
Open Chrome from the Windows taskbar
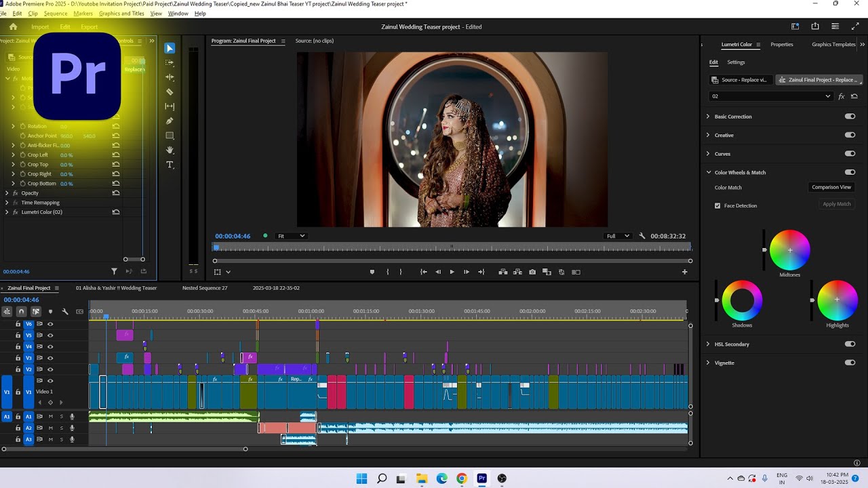[462, 479]
